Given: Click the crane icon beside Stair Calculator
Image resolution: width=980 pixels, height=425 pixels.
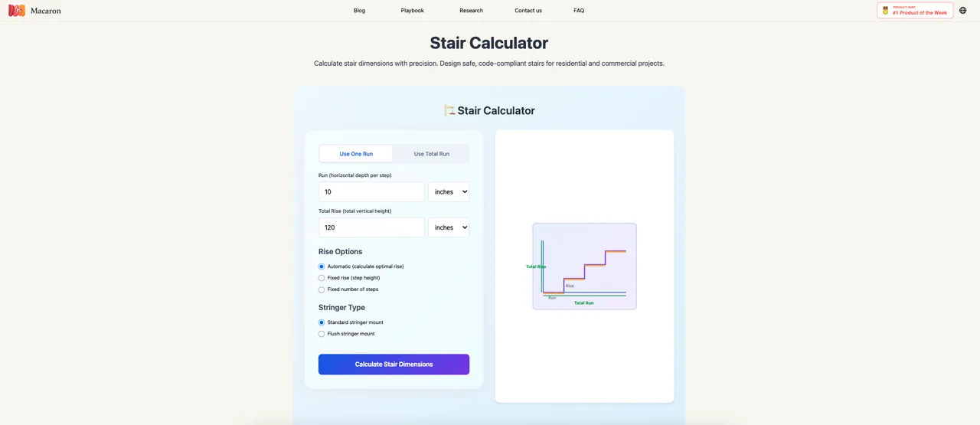Looking at the screenshot, I should pos(449,110).
